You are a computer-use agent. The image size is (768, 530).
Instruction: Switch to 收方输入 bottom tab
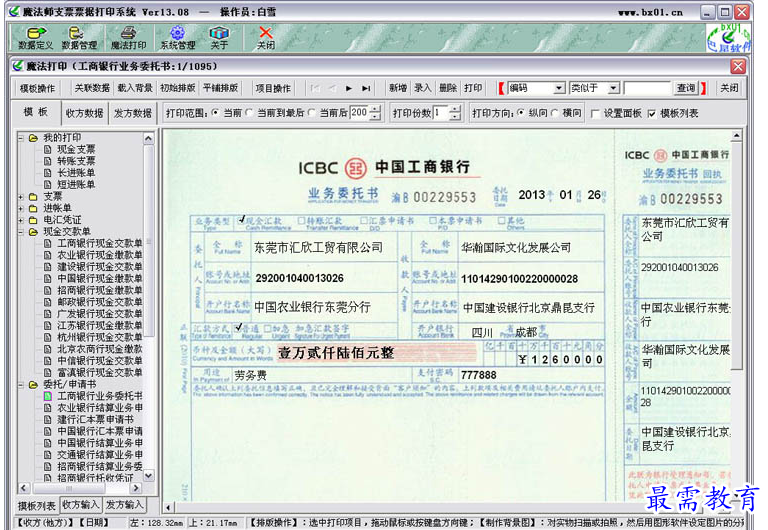81,505
